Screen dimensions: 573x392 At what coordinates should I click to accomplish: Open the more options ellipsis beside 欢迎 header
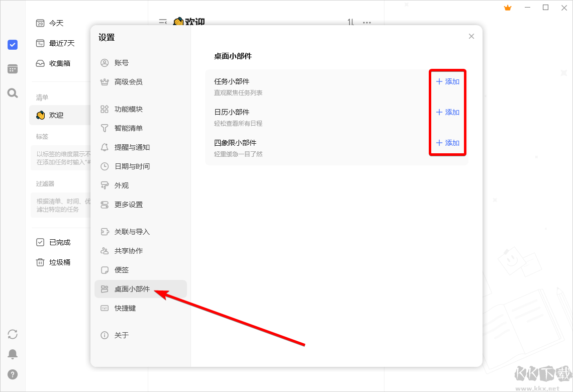pyautogui.click(x=366, y=23)
